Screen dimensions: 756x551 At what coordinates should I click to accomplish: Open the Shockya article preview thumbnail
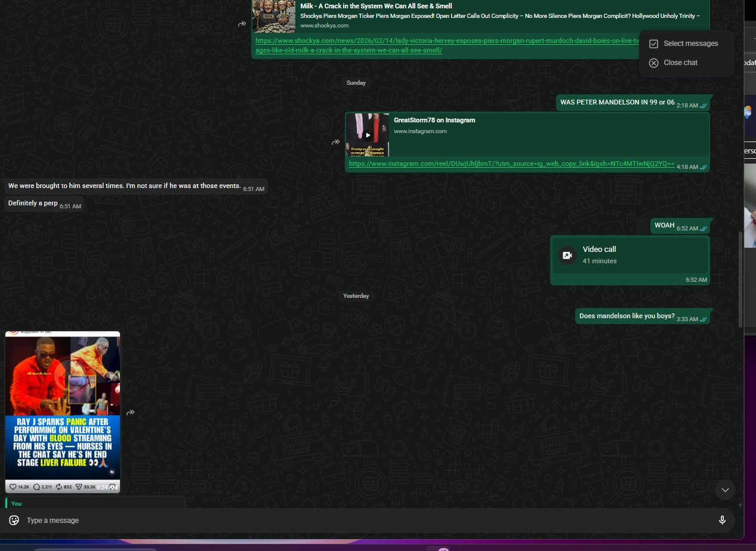[x=273, y=16]
